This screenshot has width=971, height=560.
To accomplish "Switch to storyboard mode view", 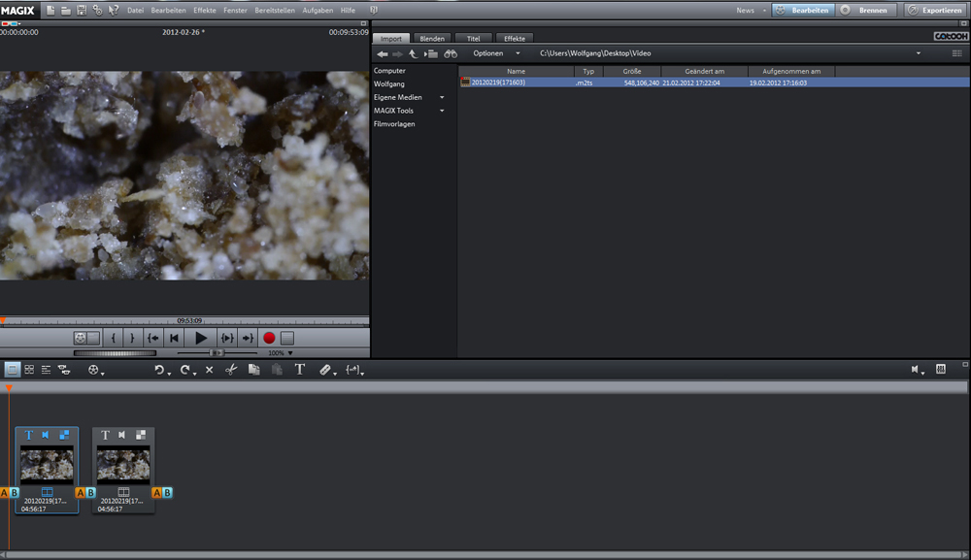I will 12,370.
